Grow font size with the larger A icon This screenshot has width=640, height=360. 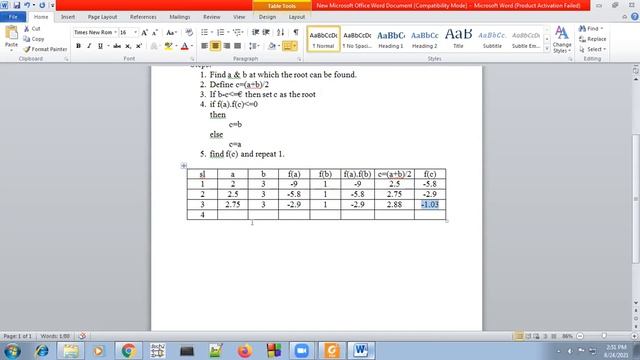coord(144,32)
